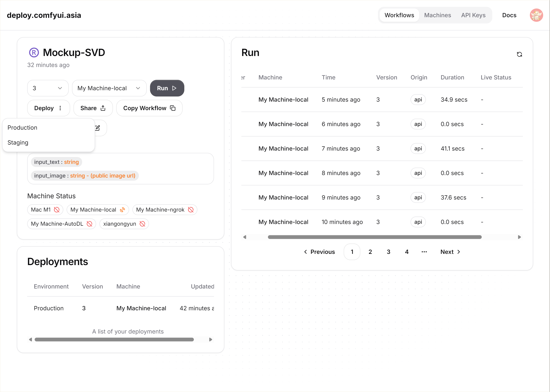Open the Docs link

pyautogui.click(x=509, y=15)
